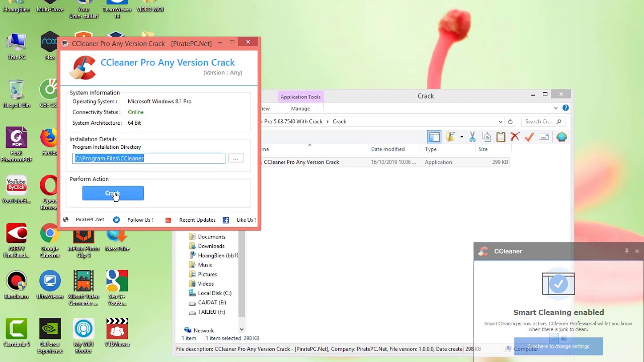This screenshot has width=644, height=362.
Task: Click the Paste clipboard icon
Action: (x=501, y=137)
